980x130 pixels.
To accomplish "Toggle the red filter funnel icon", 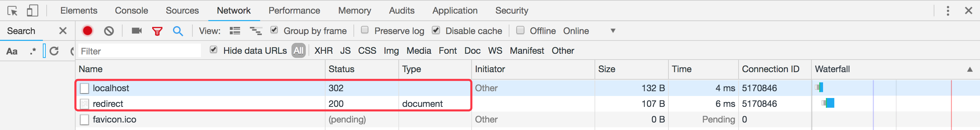I will 157,31.
